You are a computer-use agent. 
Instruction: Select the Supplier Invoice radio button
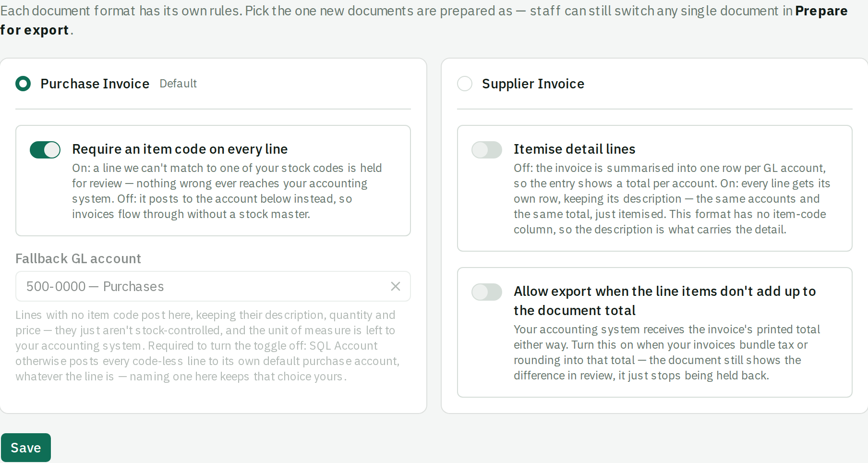(x=465, y=84)
